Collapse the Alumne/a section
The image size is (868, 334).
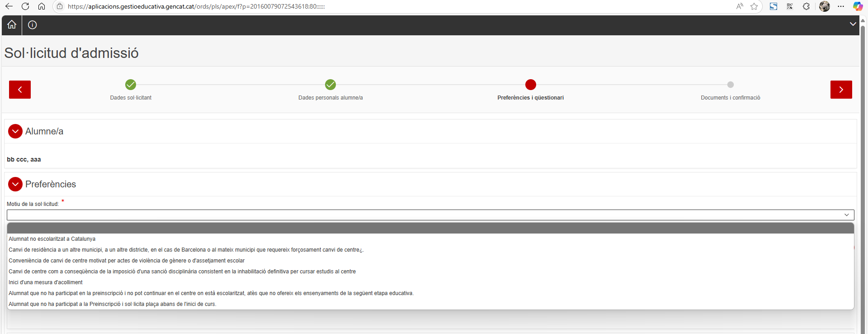click(x=15, y=131)
